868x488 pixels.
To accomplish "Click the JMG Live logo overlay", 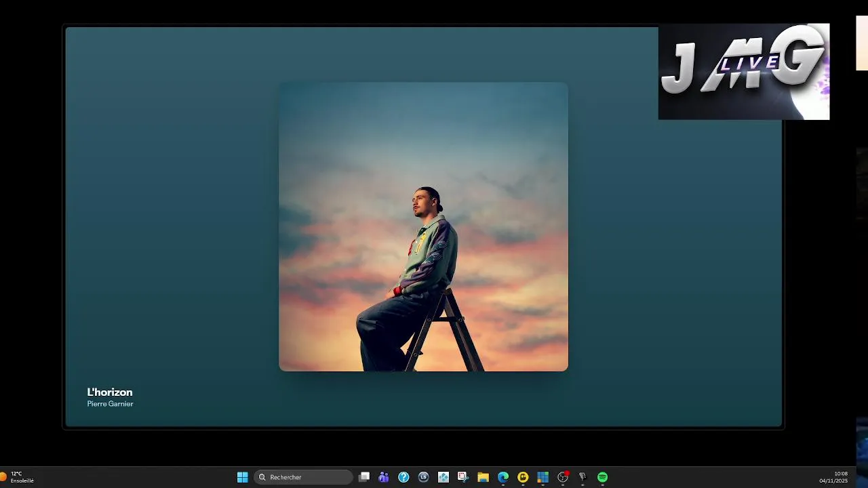I will (744, 72).
